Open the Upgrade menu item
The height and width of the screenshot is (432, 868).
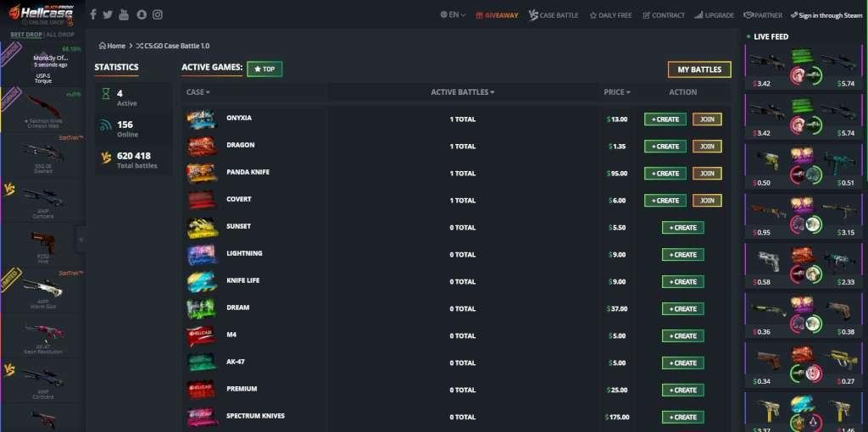click(714, 15)
